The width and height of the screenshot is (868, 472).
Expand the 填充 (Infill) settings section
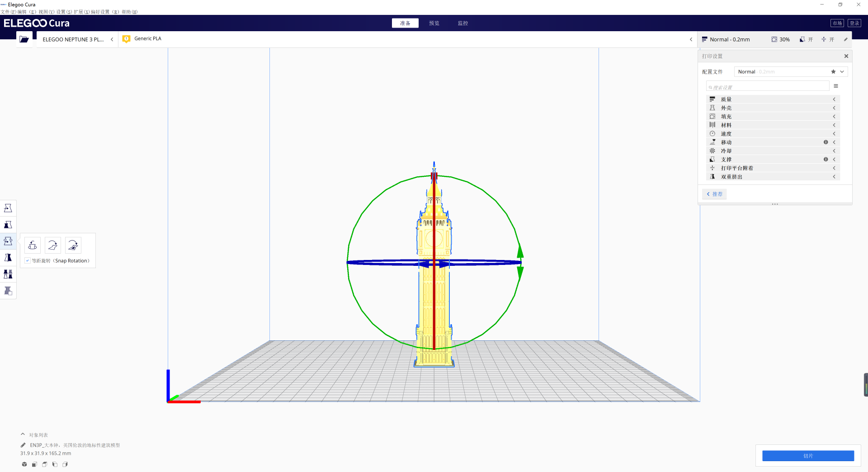coord(773,117)
